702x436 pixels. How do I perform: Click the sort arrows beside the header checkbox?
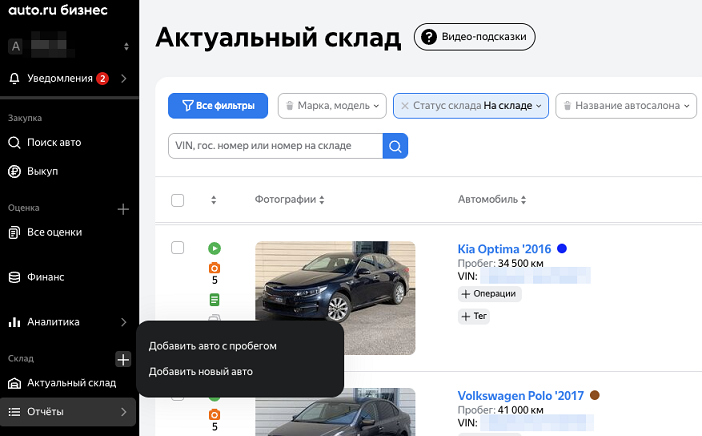(214, 200)
